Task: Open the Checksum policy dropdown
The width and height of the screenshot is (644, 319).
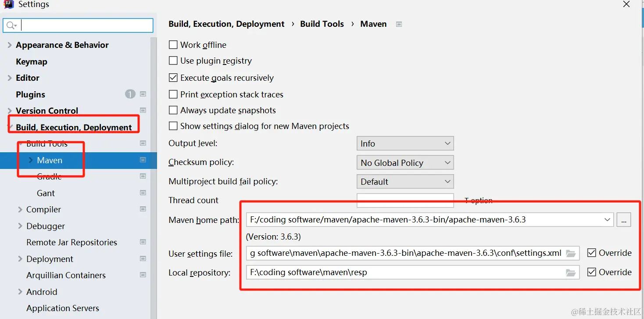Action: pos(405,162)
